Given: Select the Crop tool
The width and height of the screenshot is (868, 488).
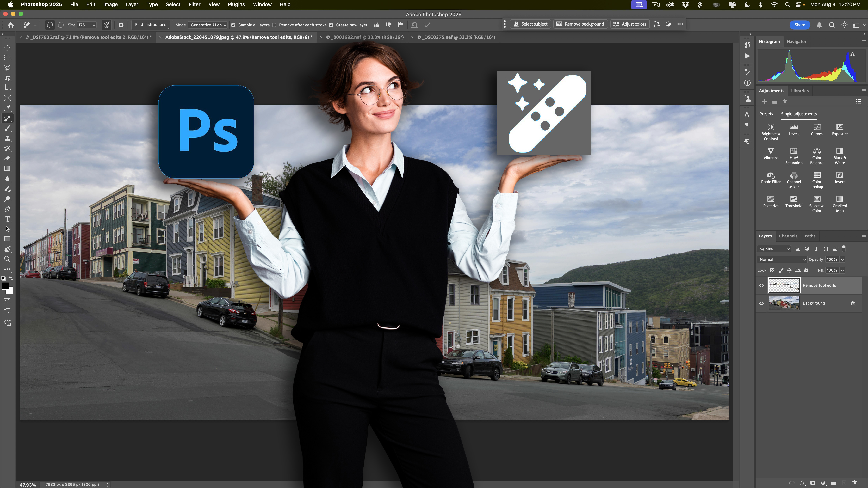Looking at the screenshot, I should [x=7, y=88].
